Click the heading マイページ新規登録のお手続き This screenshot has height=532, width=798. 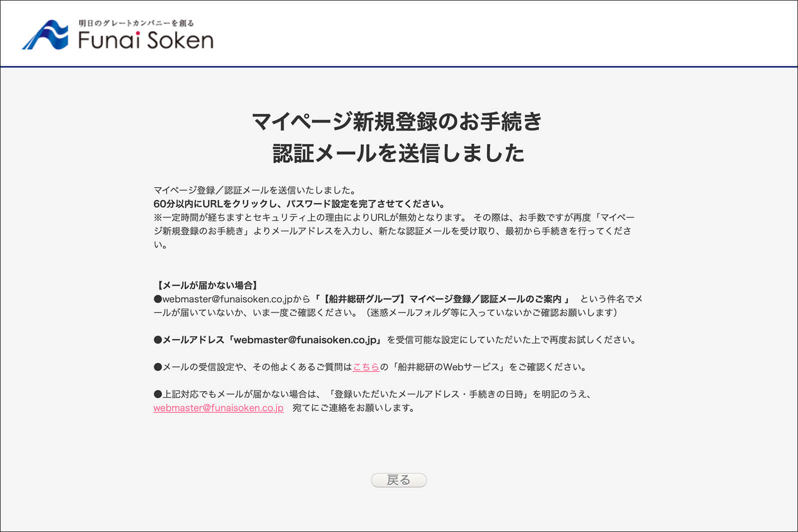tap(398, 121)
